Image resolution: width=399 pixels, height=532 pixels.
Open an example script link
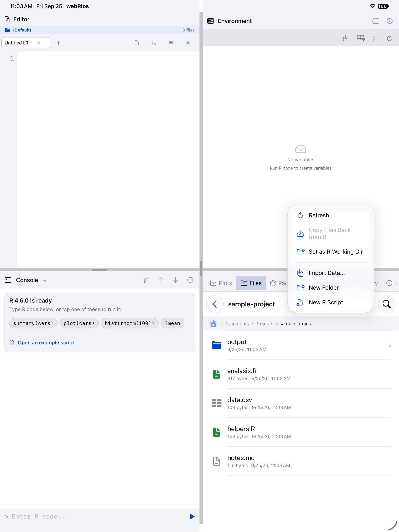42,343
